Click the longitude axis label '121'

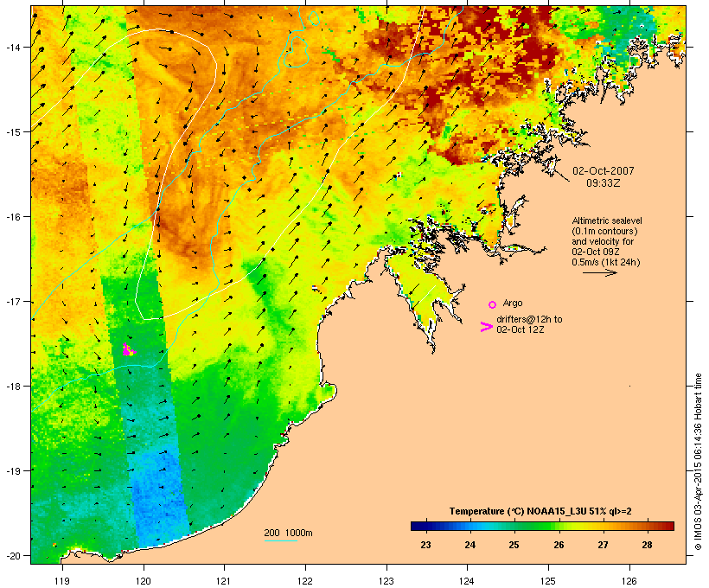224,581
